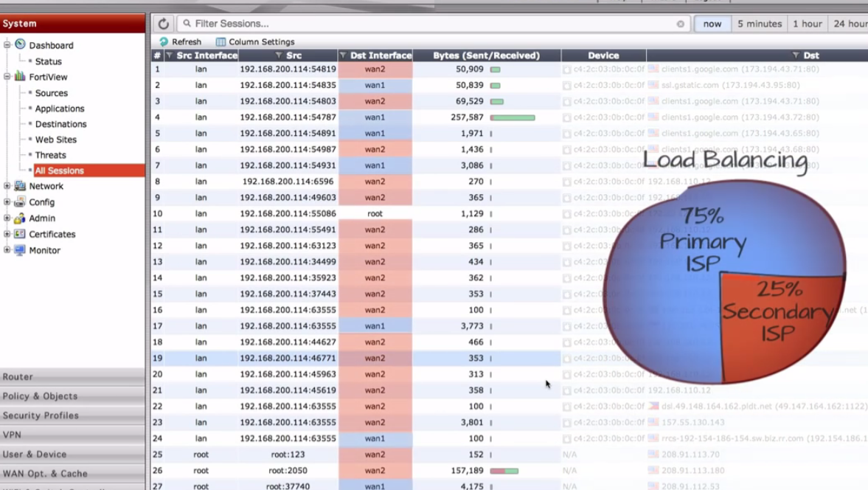Screen dimensions: 868x490
Task: Open the User & Device section
Action: pos(72,454)
